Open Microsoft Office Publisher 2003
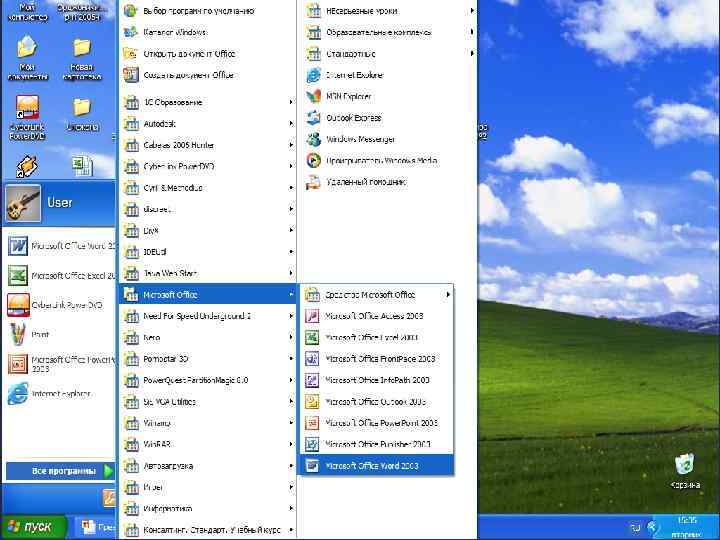720x540 pixels. 376,444
